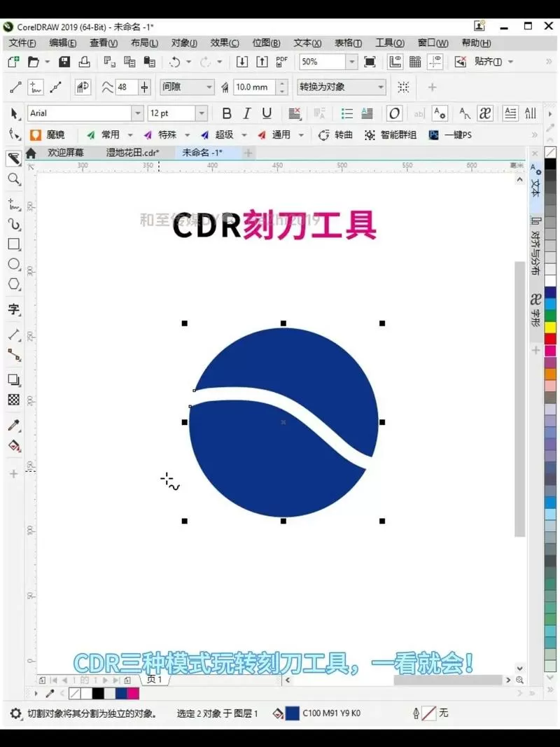The image size is (560, 747).
Task: Export the document
Action: pos(262,62)
